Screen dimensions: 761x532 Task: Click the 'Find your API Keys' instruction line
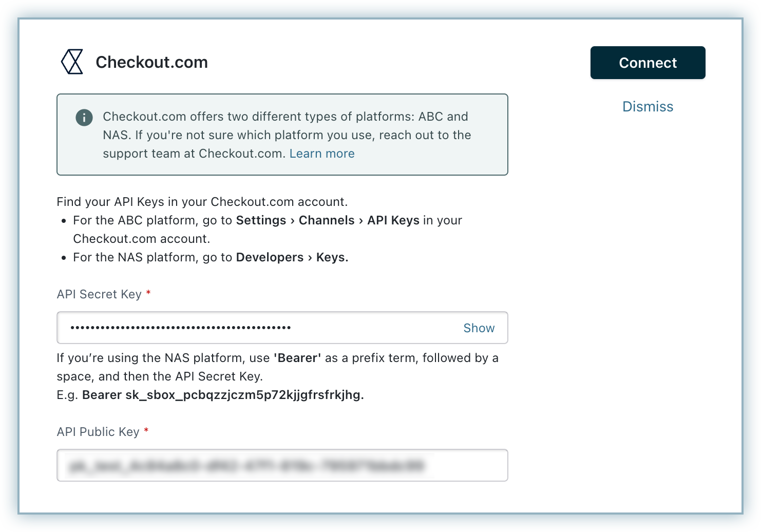(x=202, y=202)
